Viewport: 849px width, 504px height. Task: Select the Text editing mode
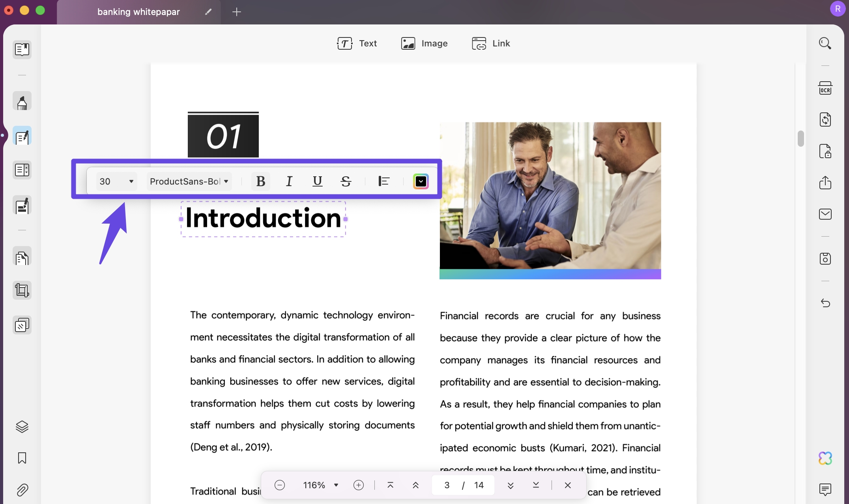point(357,43)
